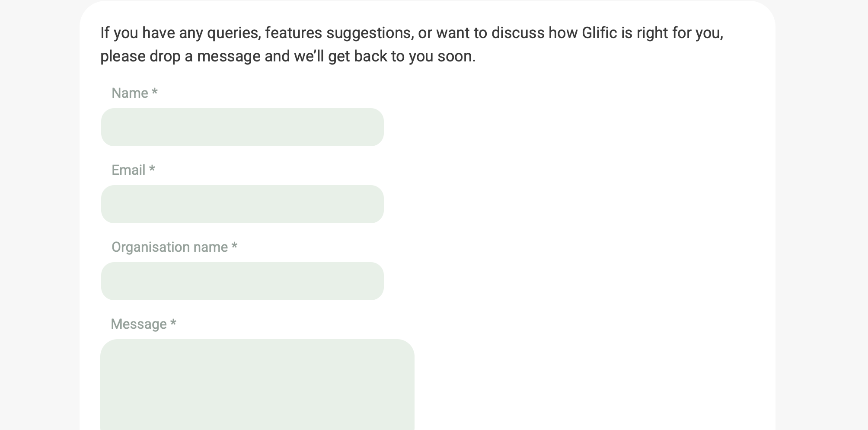Click the word "Glific" in the intro

(x=599, y=33)
